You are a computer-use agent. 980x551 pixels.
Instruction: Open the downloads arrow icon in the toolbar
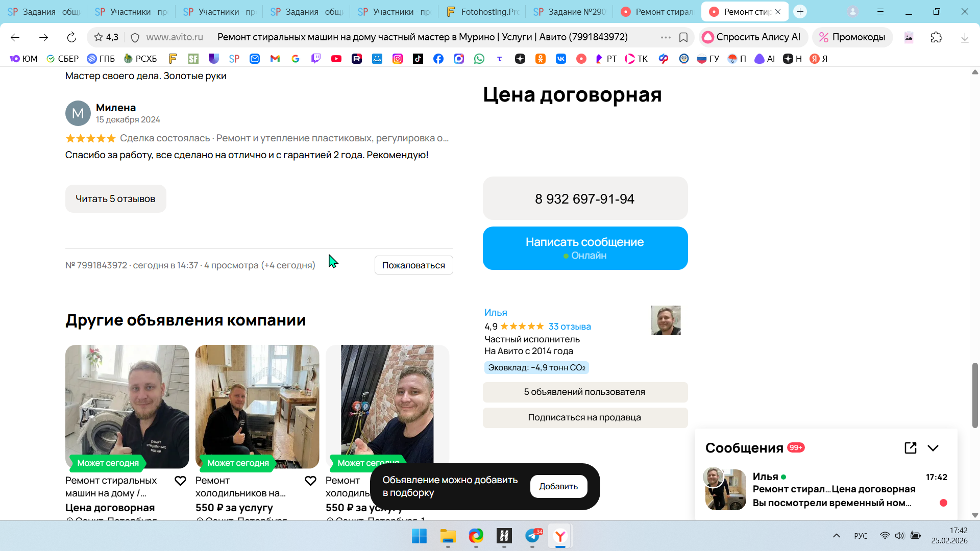[x=965, y=37]
